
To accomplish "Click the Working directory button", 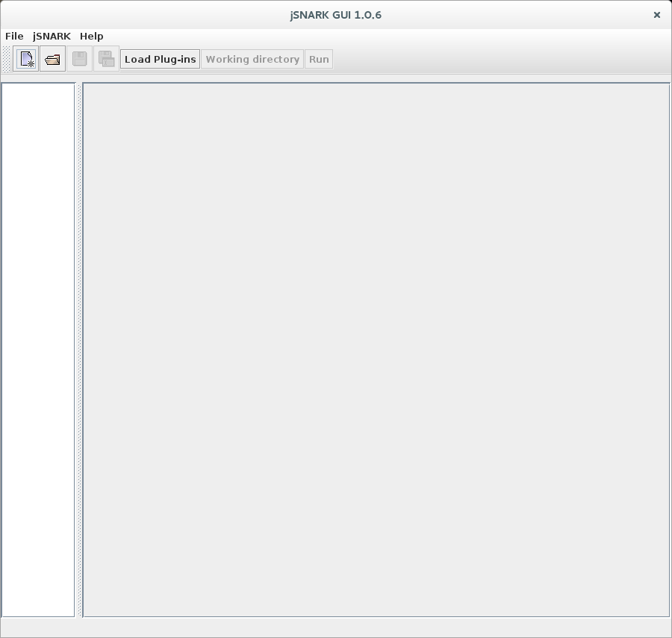I will (x=252, y=59).
